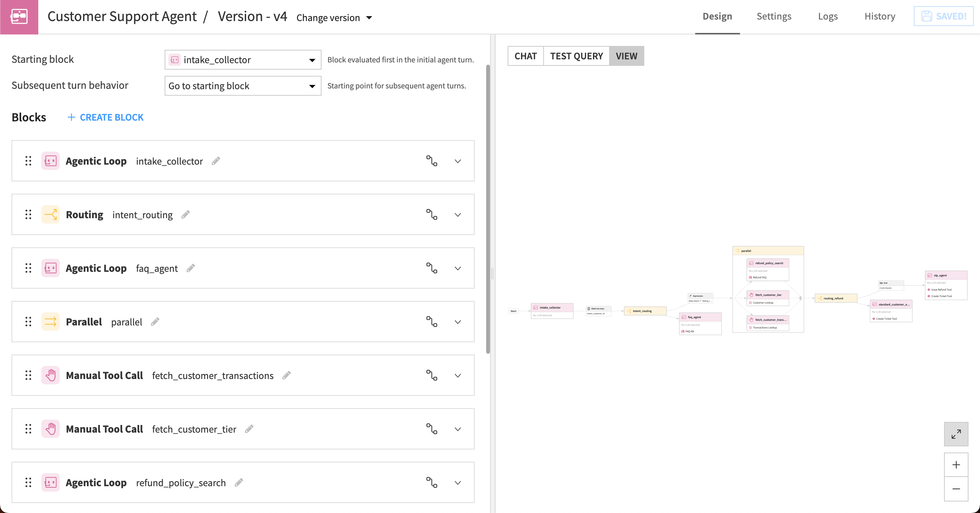Click the fullscreen expand icon on the graph canvas
The width and height of the screenshot is (980, 513).
[956, 434]
